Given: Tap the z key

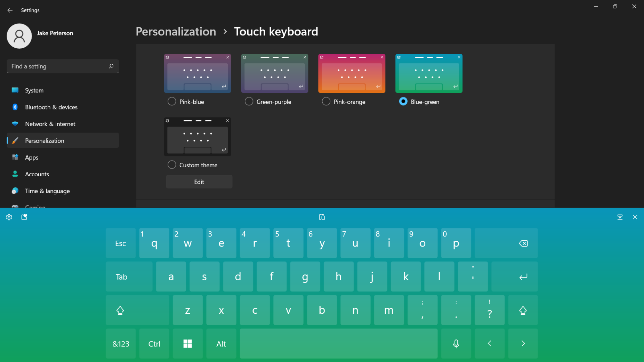Looking at the screenshot, I should tap(188, 310).
